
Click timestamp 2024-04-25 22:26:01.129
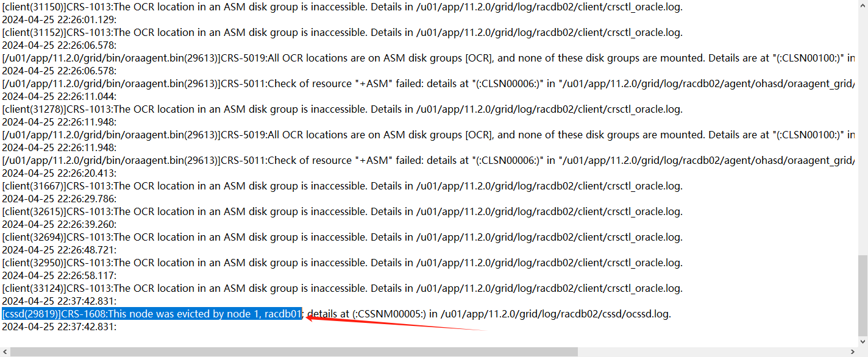(x=59, y=19)
